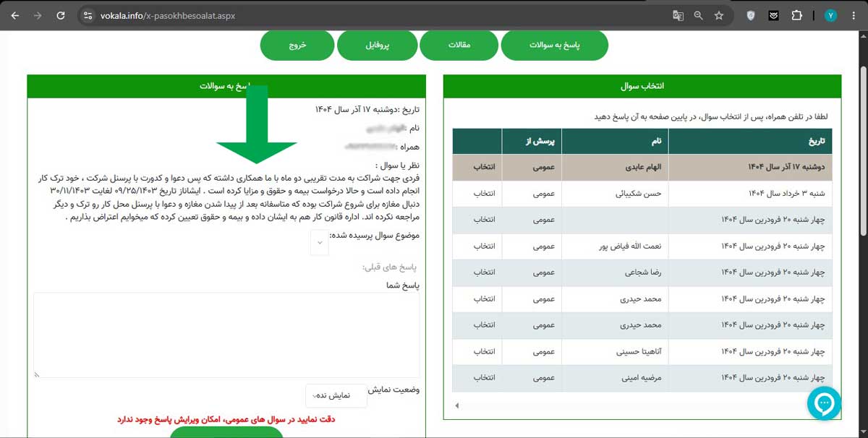Click the left scroll arrow of table scrollbar
This screenshot has width=868, height=438.
coord(457,405)
